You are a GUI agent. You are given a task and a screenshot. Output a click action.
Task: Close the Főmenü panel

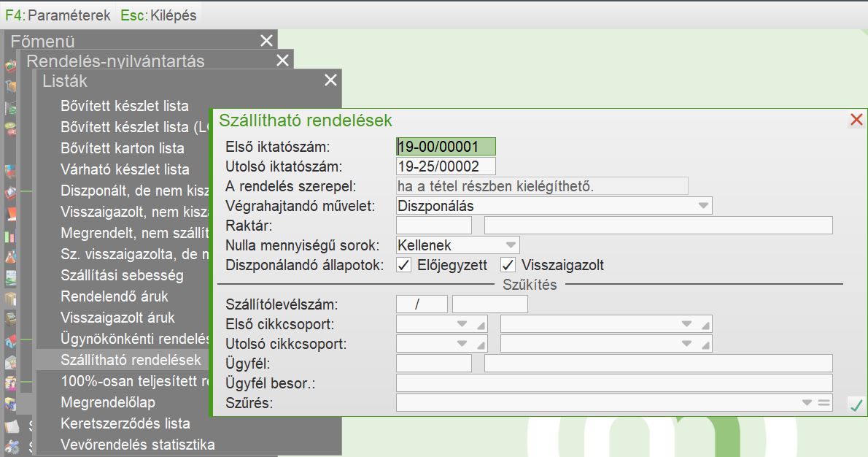(266, 41)
